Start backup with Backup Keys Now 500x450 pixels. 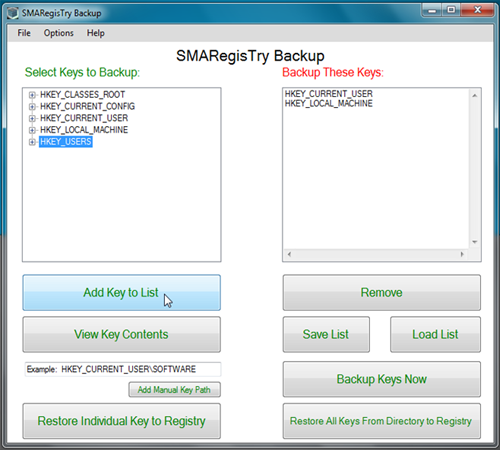[x=382, y=379]
